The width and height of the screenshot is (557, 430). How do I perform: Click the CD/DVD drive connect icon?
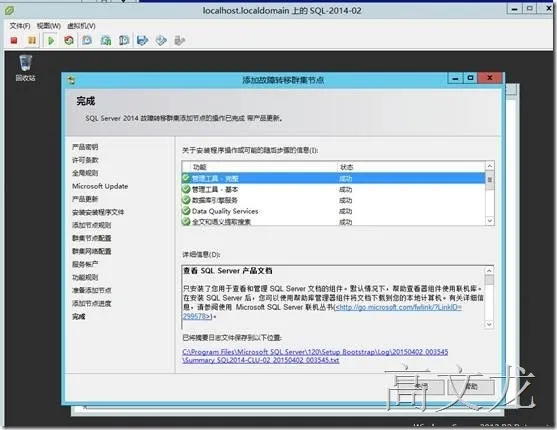click(161, 41)
